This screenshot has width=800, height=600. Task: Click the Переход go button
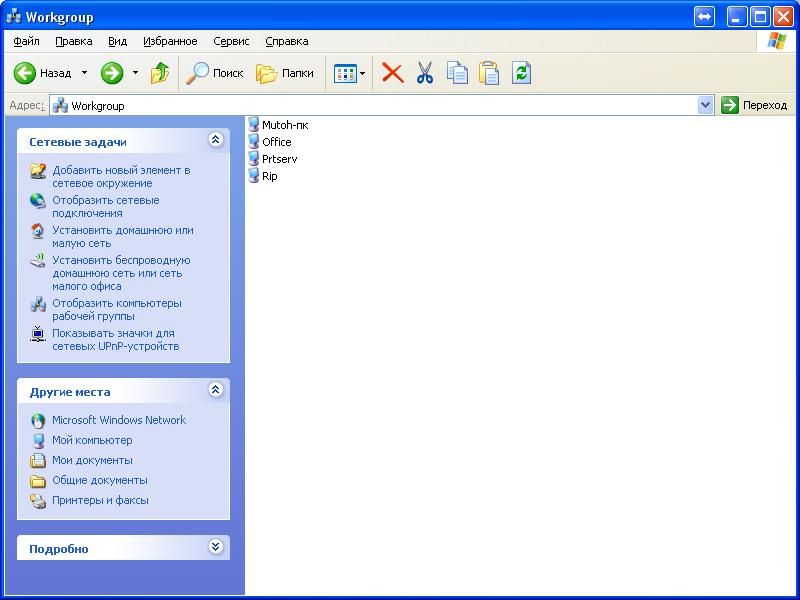tap(754, 105)
